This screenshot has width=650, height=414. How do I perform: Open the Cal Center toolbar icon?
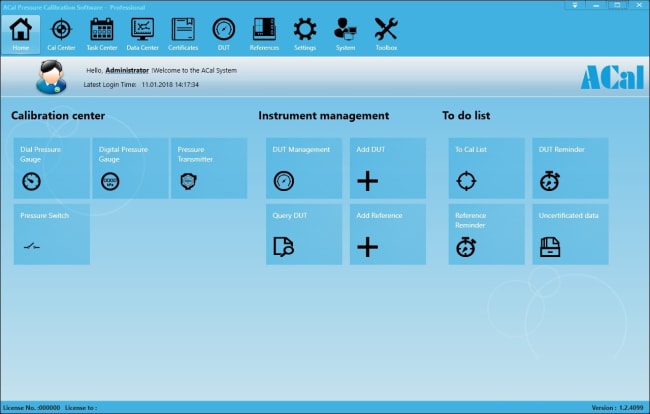tap(61, 34)
